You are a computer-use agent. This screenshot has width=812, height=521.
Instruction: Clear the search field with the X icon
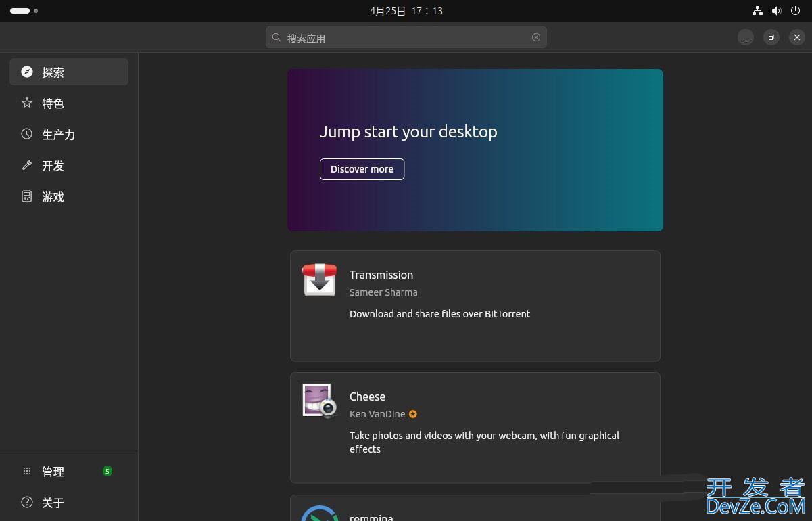tap(536, 37)
